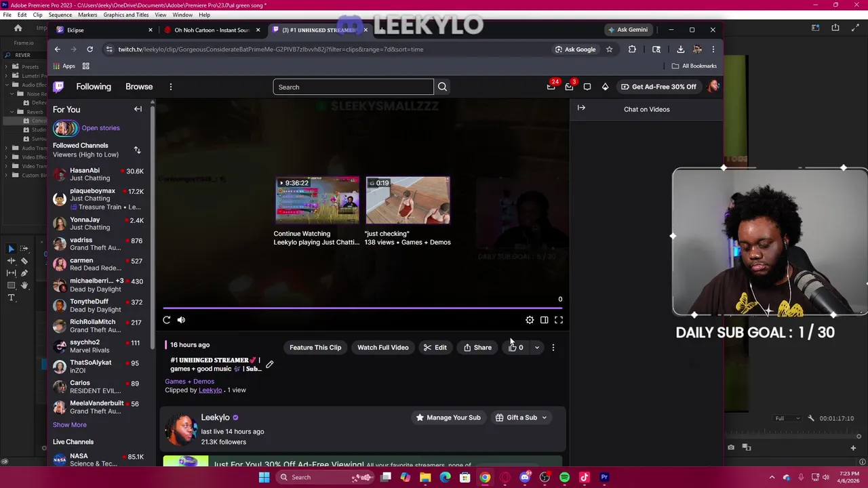Open Premiere's program monitor wrench settings
868x488 pixels.
811,418
